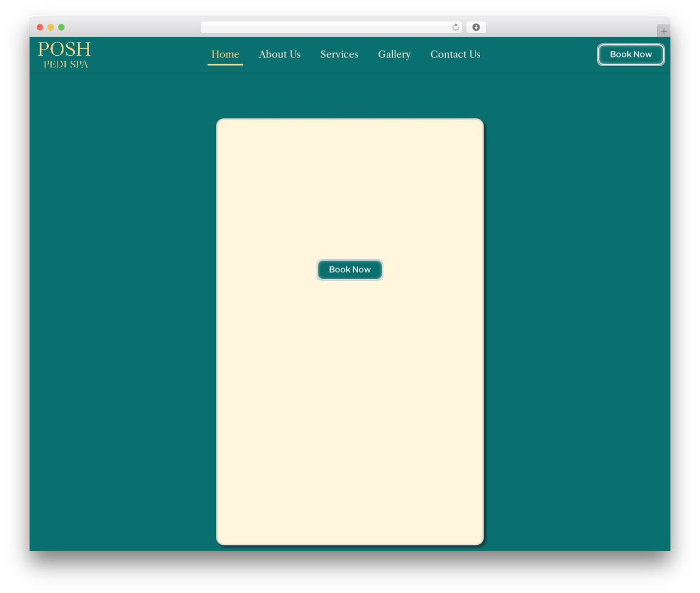Close the window with the red button
This screenshot has height=593, width=700.
click(x=40, y=27)
